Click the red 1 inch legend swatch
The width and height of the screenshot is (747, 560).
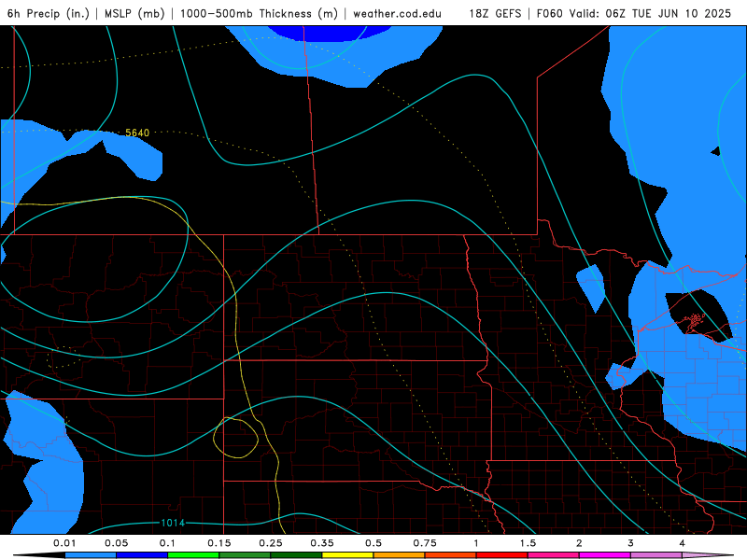click(502, 555)
